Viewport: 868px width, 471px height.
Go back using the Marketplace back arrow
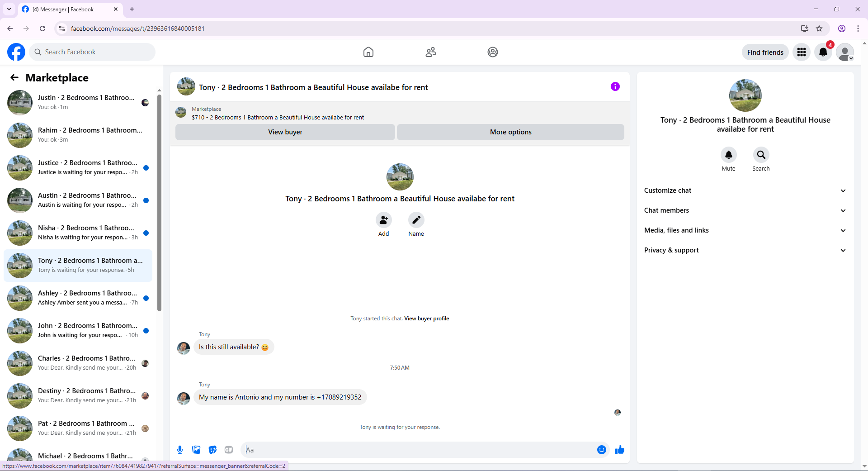pos(14,77)
